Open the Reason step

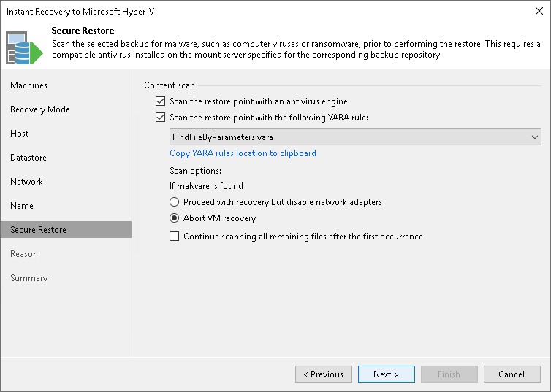[x=24, y=254]
